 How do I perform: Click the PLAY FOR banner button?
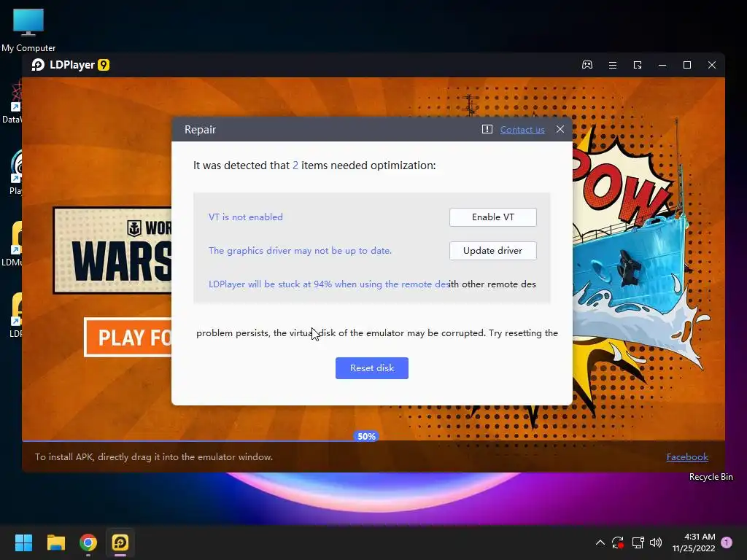128,337
